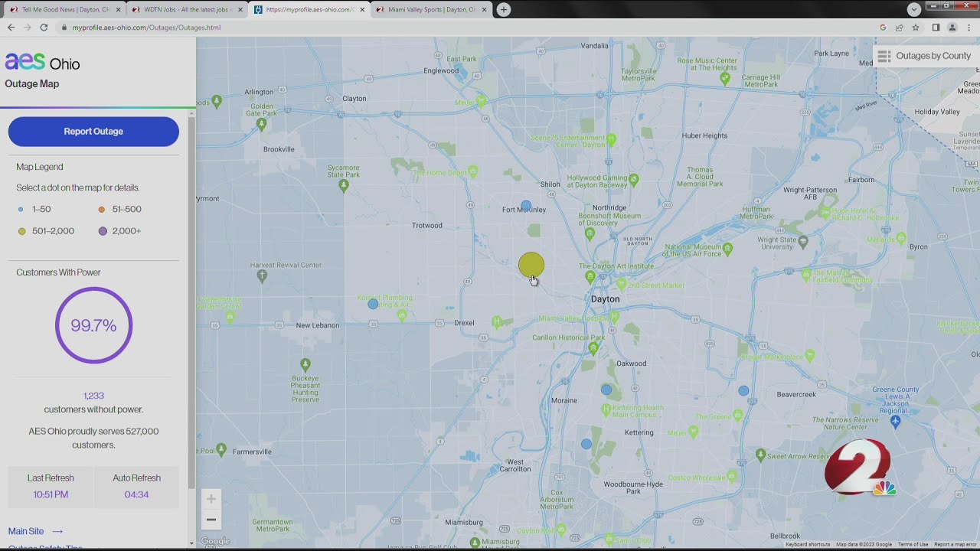Select the blue outage dot west of Beavercreek

pos(743,390)
